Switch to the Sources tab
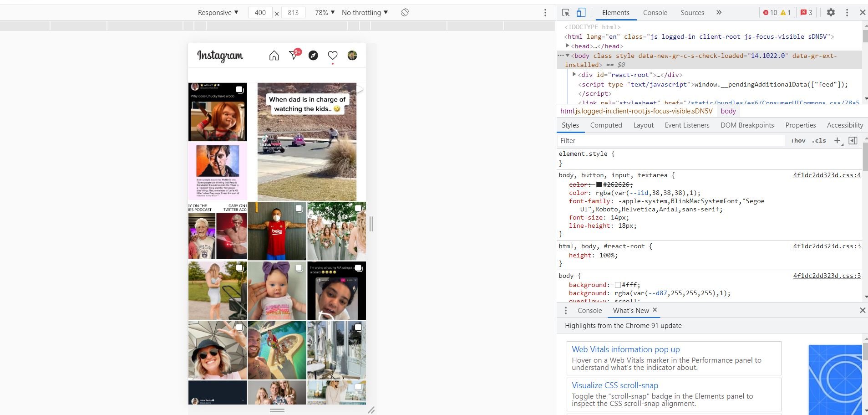This screenshot has width=868, height=415. tap(692, 13)
